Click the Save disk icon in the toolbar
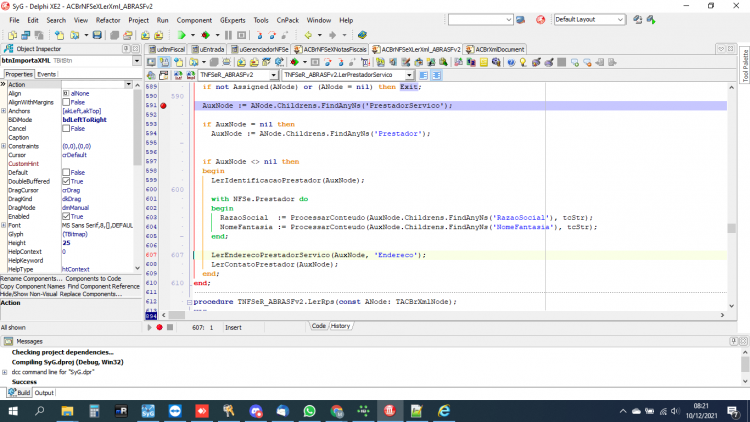The width and height of the screenshot is (750, 422). [x=97, y=35]
